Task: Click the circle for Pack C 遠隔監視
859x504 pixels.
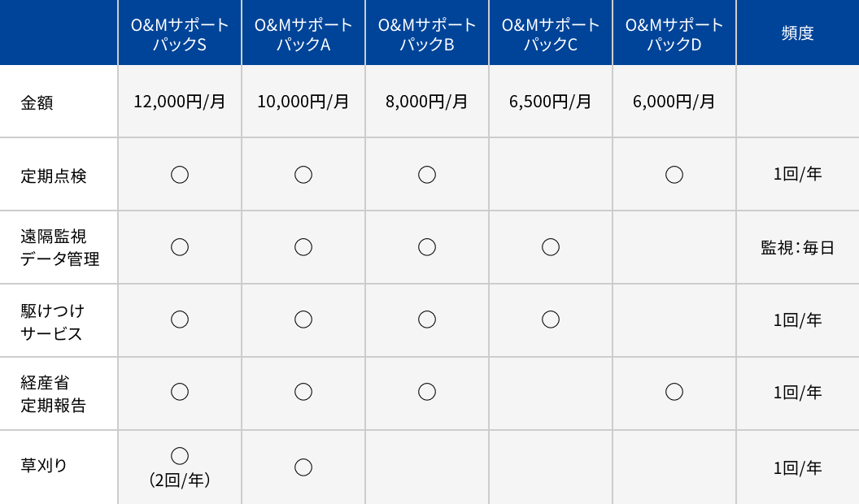Action: [551, 247]
